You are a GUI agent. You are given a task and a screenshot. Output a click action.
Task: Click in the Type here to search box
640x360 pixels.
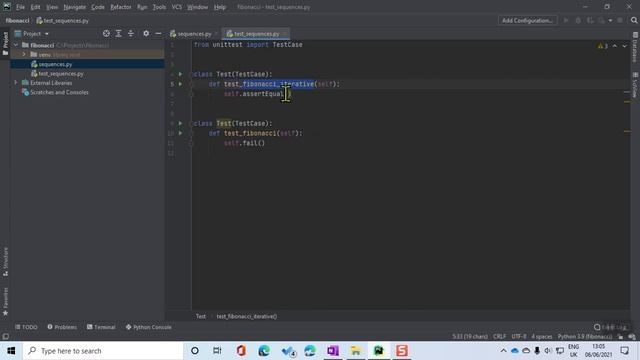click(103, 351)
